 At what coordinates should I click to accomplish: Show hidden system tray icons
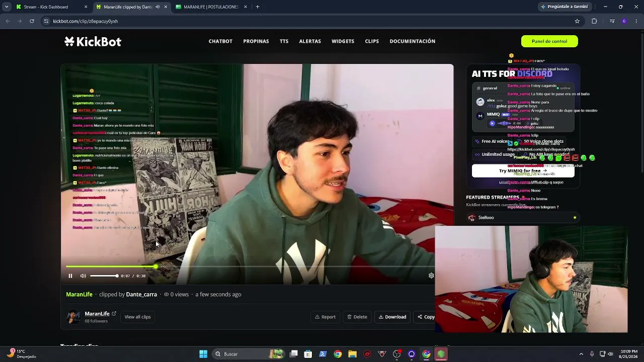(x=581, y=354)
